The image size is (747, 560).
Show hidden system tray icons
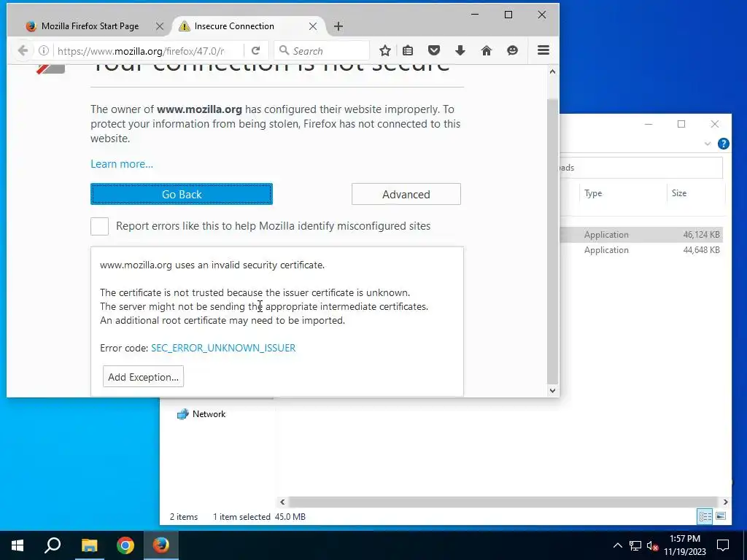(x=617, y=545)
